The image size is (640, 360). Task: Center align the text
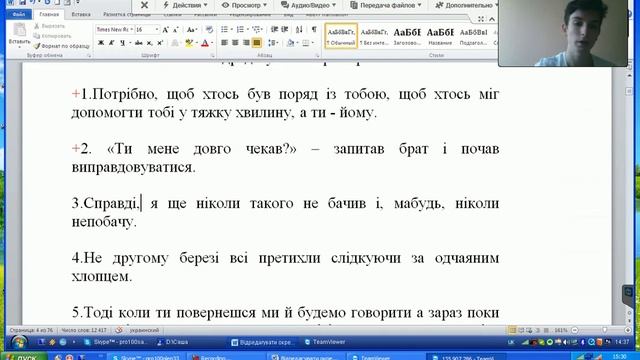[x=235, y=42]
